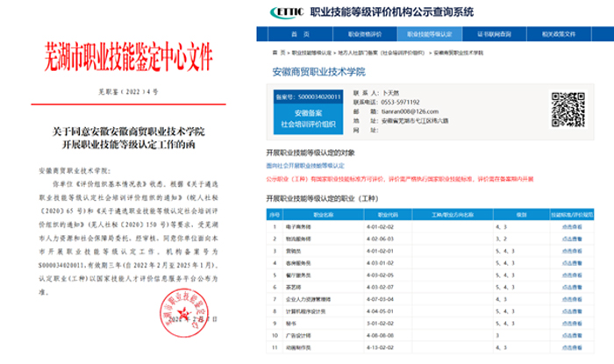Click 点击查看 for code 4-02-06-03
This screenshot has height=364, width=614.
point(572,239)
